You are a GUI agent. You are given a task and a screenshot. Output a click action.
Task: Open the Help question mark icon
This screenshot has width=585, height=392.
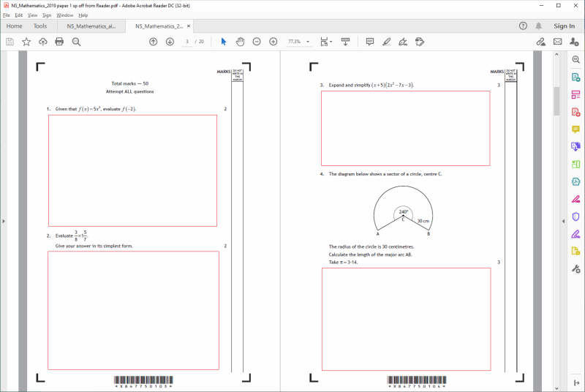523,26
